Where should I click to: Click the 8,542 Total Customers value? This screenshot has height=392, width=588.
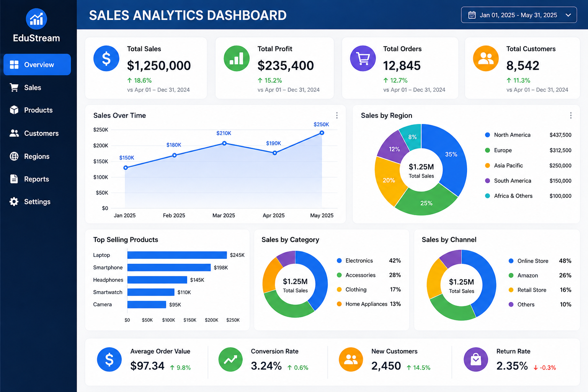point(523,65)
